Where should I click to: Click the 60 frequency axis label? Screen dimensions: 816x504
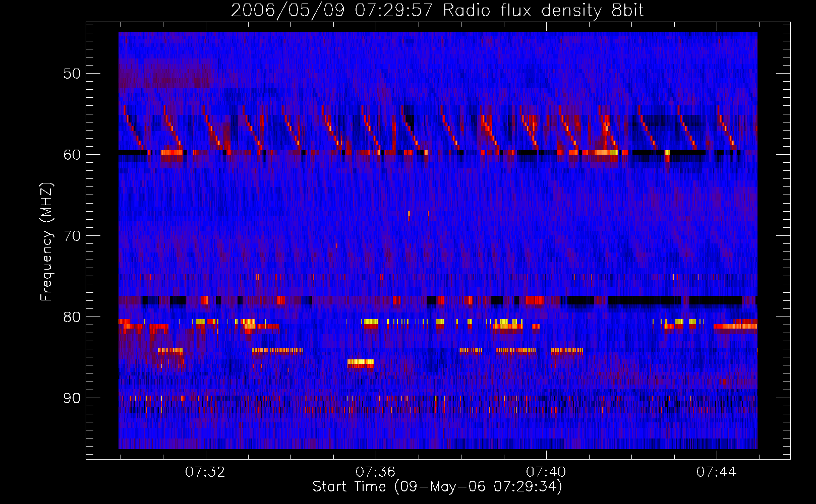[x=72, y=155]
